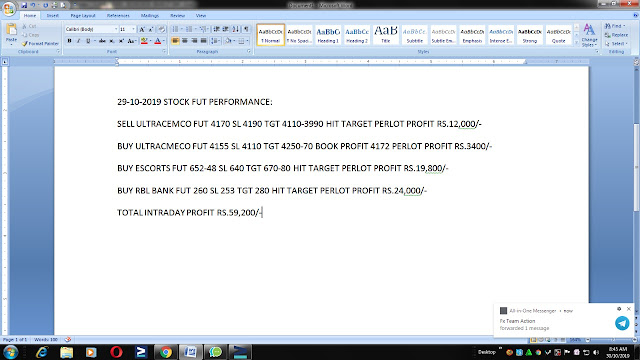640x360 pixels.
Task: Open Word Help question icon
Action: click(636, 16)
